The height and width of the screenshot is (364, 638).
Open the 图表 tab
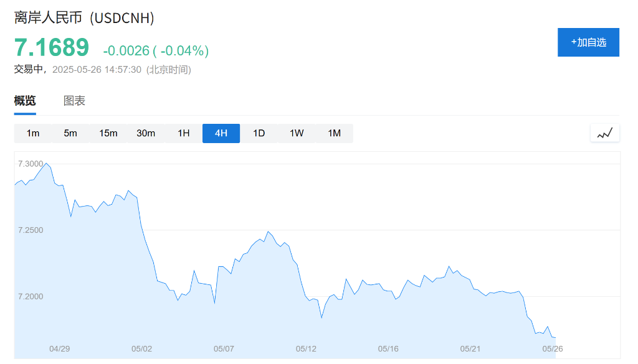click(x=74, y=101)
